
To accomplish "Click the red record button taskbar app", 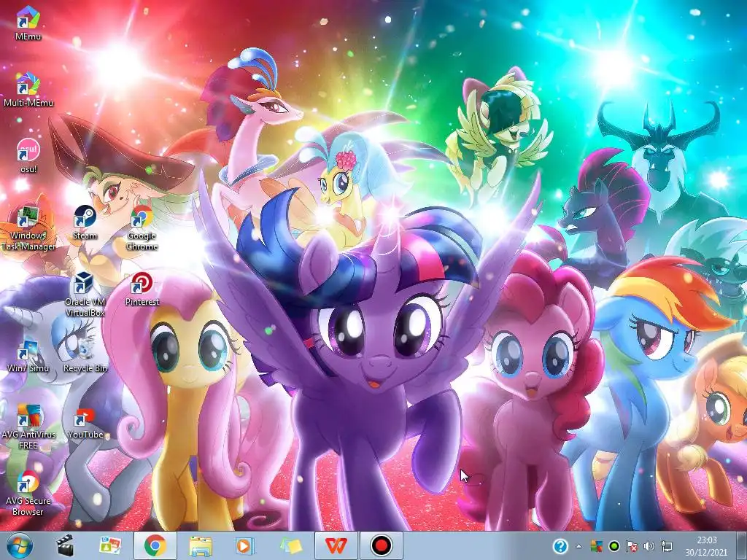I will click(382, 545).
